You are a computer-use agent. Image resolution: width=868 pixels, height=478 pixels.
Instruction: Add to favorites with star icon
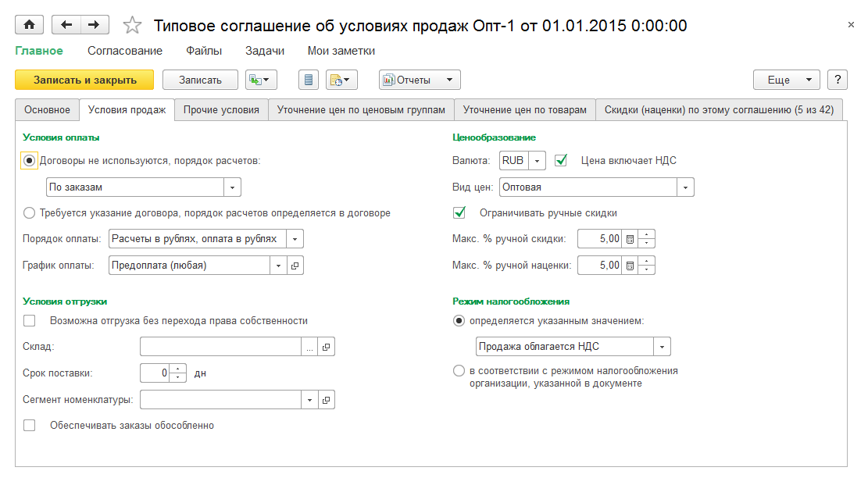pos(132,25)
